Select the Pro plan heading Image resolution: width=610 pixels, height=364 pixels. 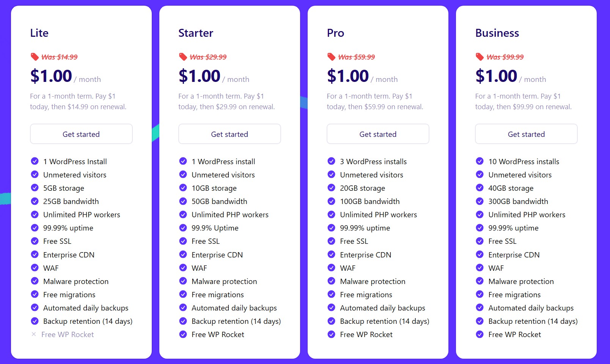tap(335, 33)
